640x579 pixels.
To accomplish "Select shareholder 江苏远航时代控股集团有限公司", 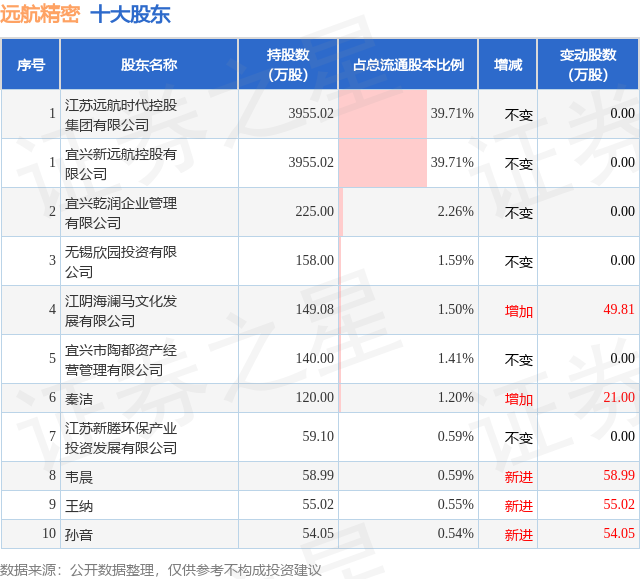I will click(x=121, y=115).
